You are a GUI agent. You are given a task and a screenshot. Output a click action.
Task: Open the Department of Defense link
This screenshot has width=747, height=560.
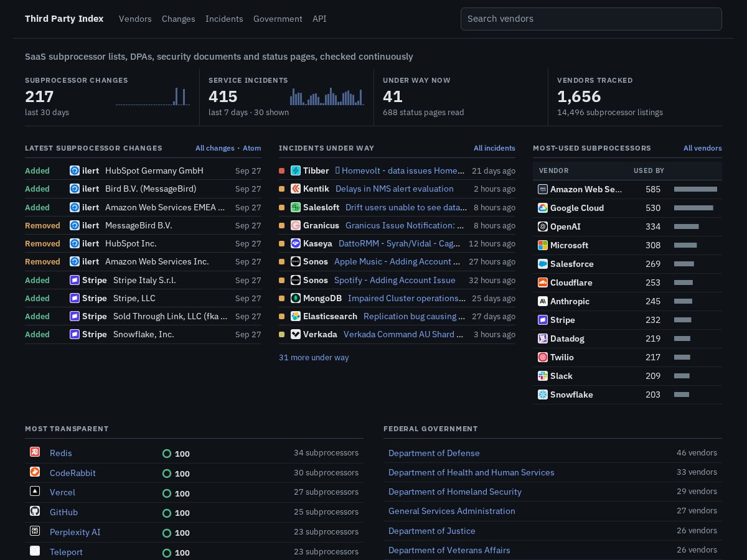click(434, 453)
